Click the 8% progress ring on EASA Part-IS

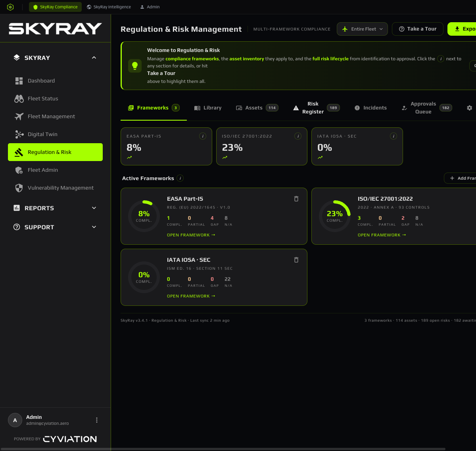pos(144,216)
